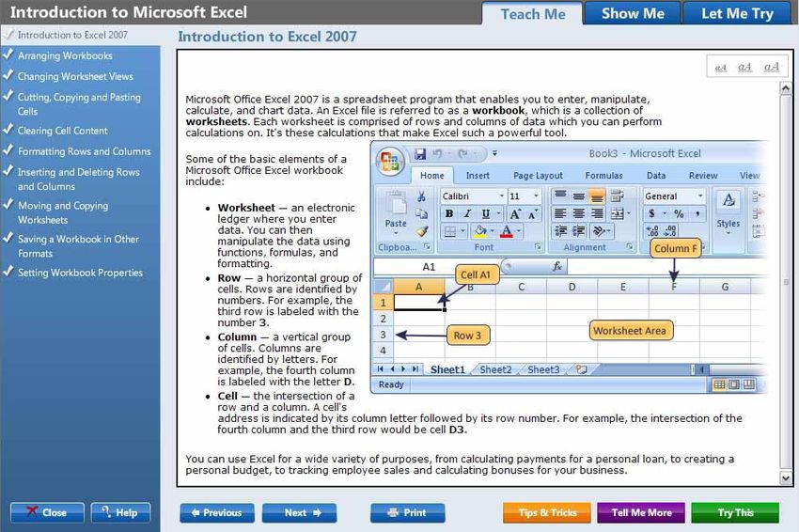Click the highlighted Bottom Align icon
The height and width of the screenshot is (532, 799).
point(597,196)
